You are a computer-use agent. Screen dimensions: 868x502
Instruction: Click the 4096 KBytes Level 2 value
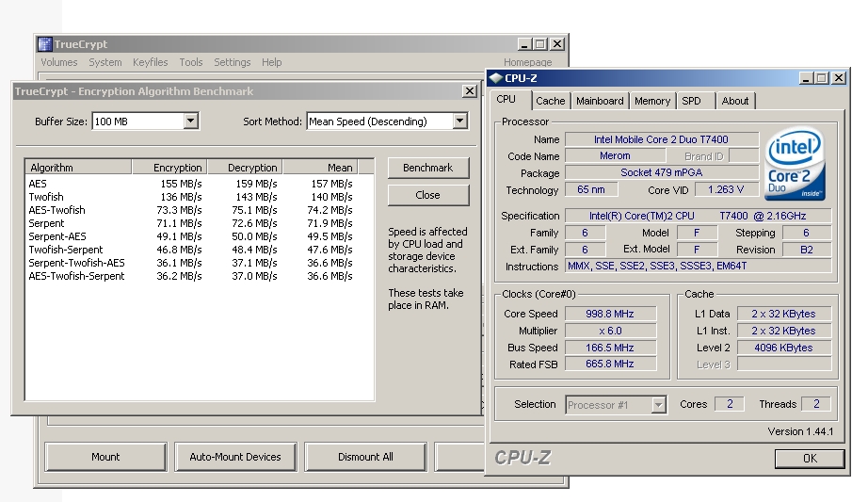point(784,348)
